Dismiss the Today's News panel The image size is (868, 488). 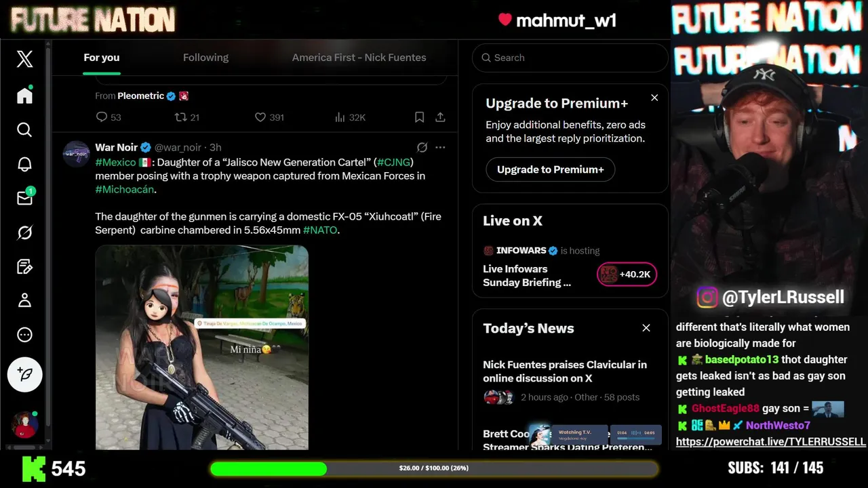coord(646,328)
